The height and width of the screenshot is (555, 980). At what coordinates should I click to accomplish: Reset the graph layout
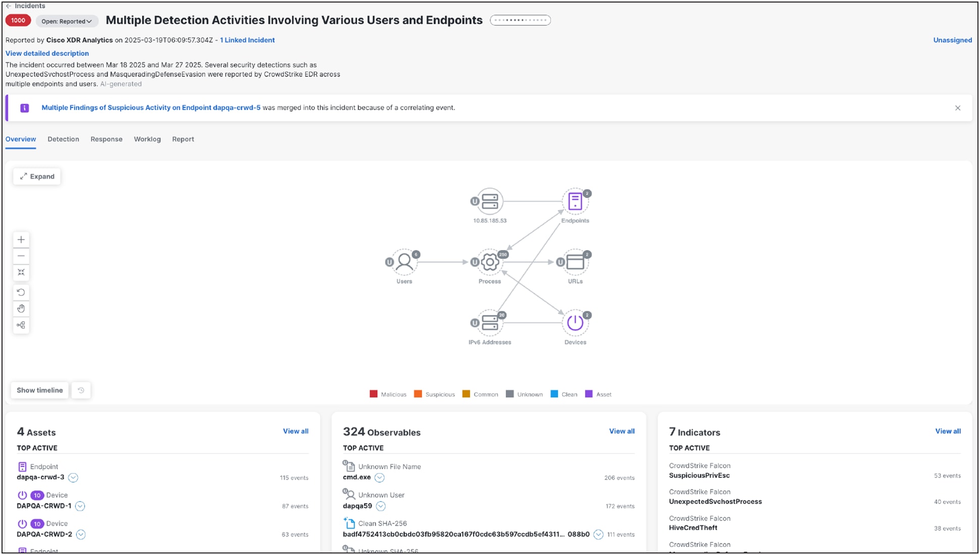(21, 292)
